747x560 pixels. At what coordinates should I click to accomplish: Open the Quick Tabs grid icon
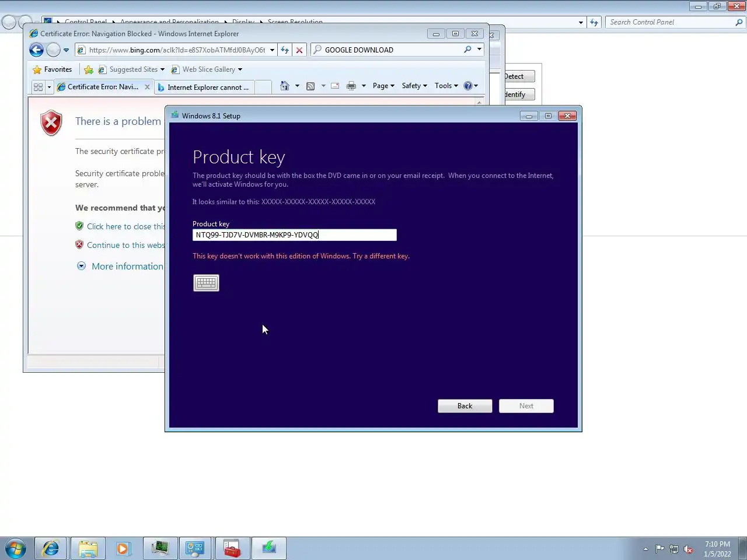(x=38, y=87)
